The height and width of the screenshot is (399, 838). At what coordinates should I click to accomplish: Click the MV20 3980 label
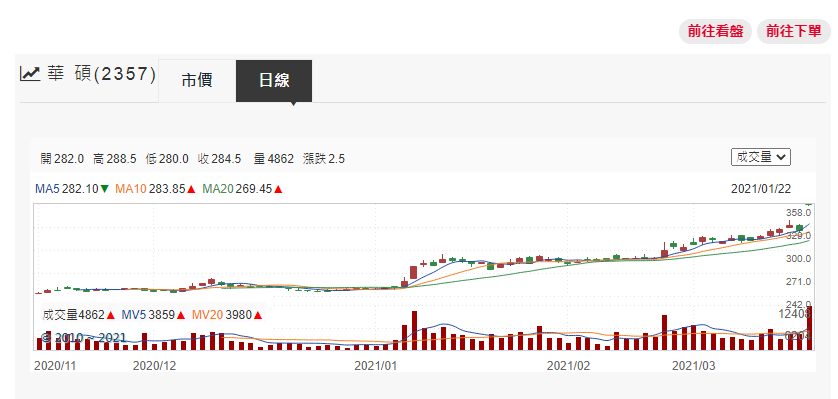[x=221, y=315]
